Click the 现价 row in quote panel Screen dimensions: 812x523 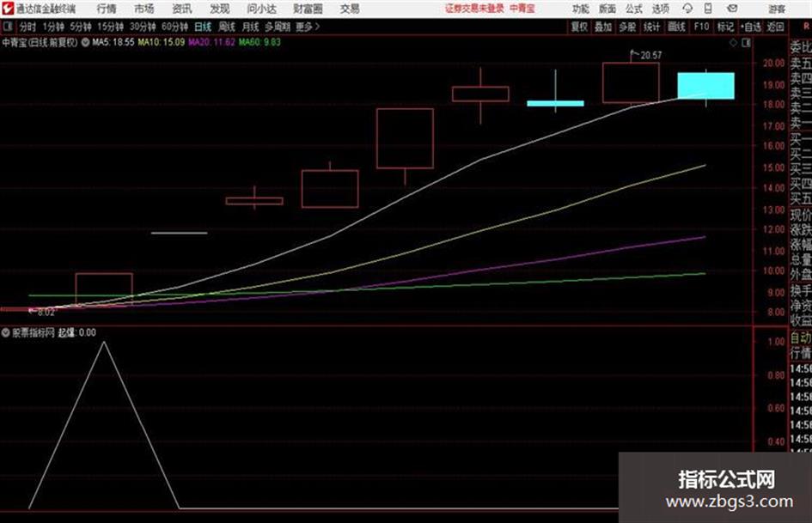pos(800,215)
